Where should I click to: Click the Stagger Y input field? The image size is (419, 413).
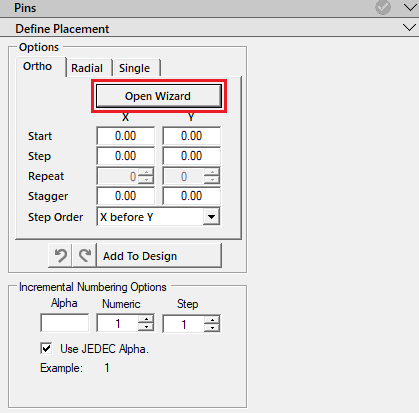191,196
